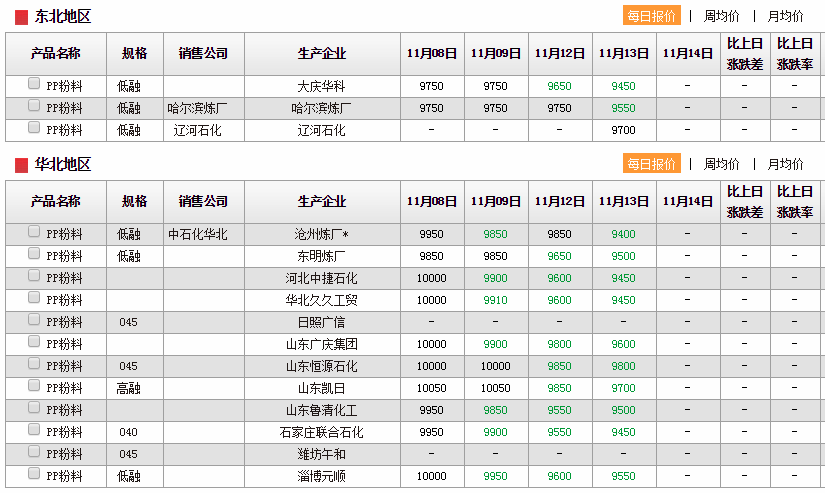Click 华北久久工贸 producer cell
Viewport: 825px width, 493px height.
(321, 300)
